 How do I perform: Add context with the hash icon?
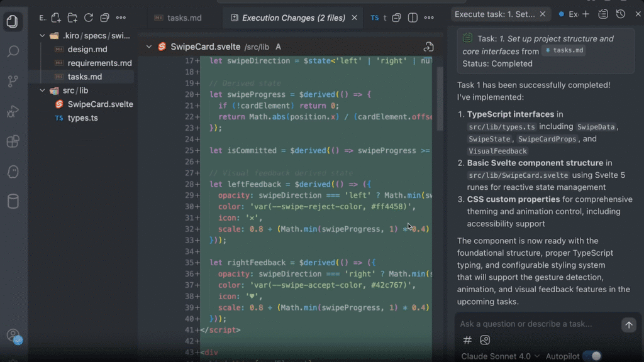click(x=467, y=340)
